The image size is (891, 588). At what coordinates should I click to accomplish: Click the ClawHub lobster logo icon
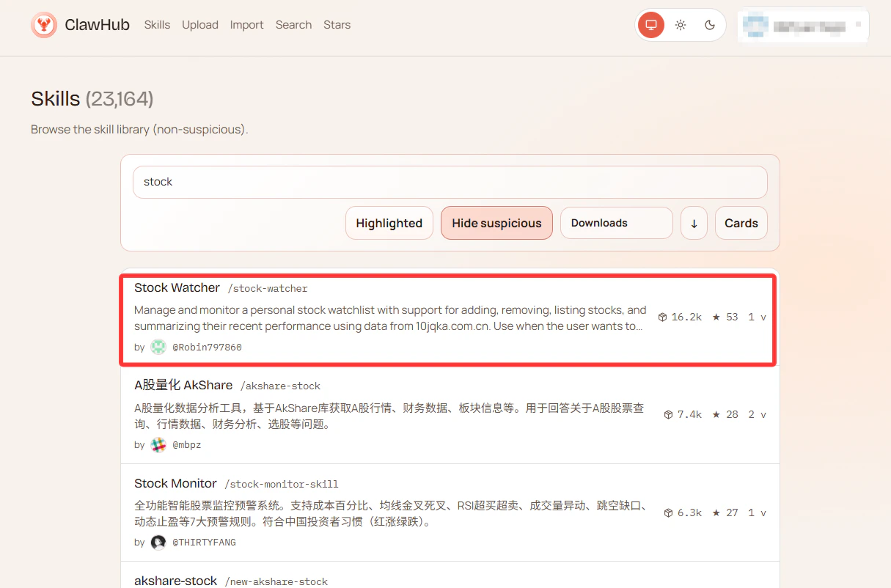[44, 25]
